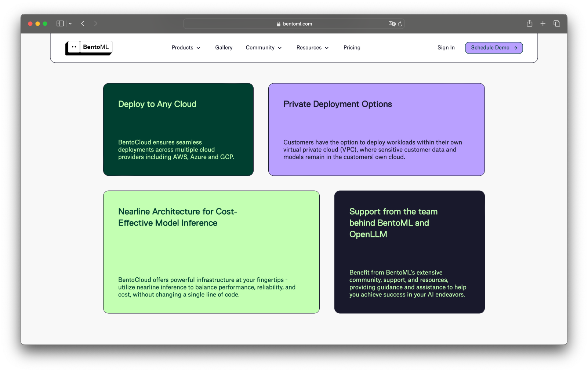Image resolution: width=588 pixels, height=372 pixels.
Task: Open the Gallery page
Action: click(224, 48)
